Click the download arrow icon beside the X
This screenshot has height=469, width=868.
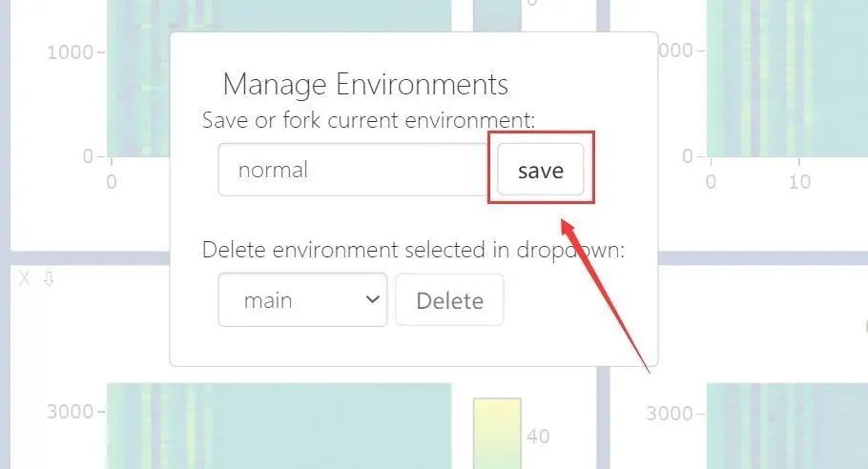pyautogui.click(x=49, y=278)
